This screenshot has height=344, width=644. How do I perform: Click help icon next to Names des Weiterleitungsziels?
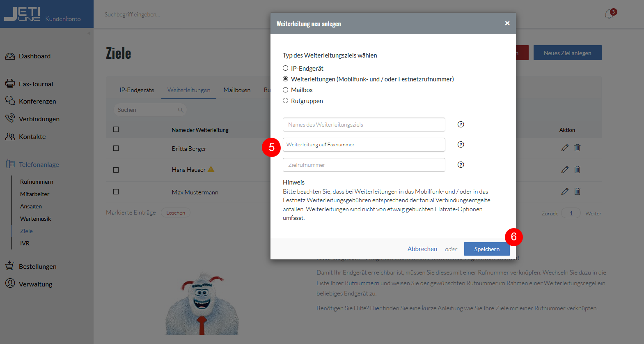click(x=461, y=125)
